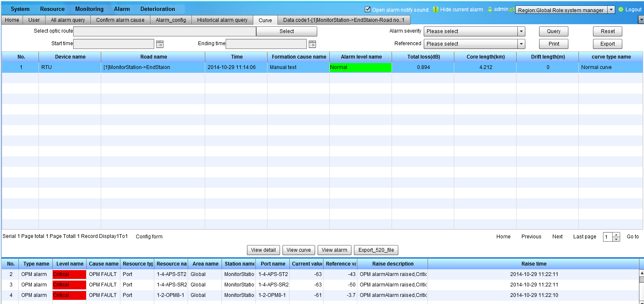The image size is (644, 304).
Task: Open the Ending time calendar picker
Action: coord(312,44)
